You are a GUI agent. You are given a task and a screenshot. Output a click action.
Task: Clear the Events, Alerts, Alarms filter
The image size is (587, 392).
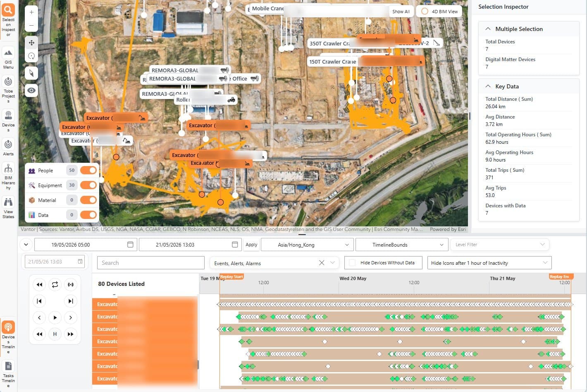(322, 263)
